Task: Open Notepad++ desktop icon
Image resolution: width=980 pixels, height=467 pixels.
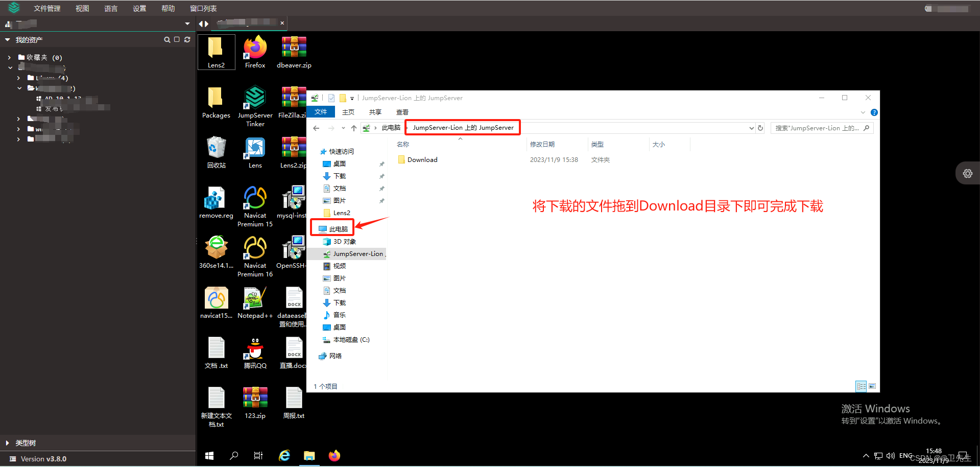Action: click(254, 299)
